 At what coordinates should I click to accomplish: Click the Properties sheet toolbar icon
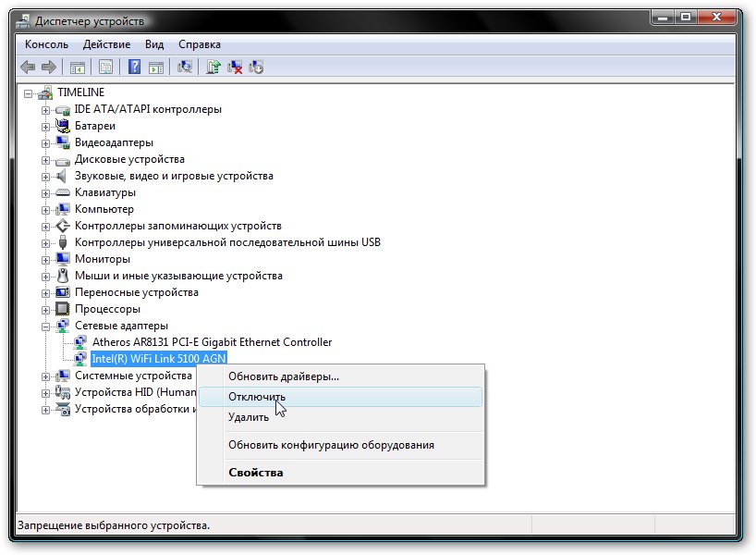106,67
